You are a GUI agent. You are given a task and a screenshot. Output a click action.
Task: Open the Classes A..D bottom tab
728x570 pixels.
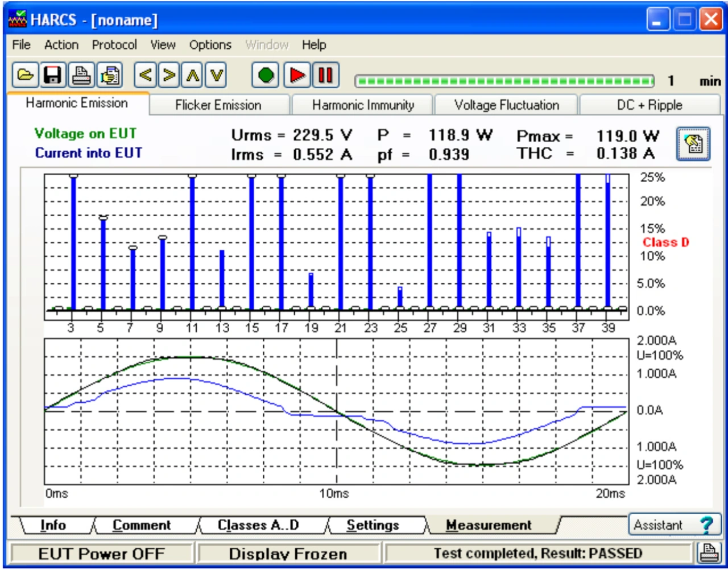(258, 525)
